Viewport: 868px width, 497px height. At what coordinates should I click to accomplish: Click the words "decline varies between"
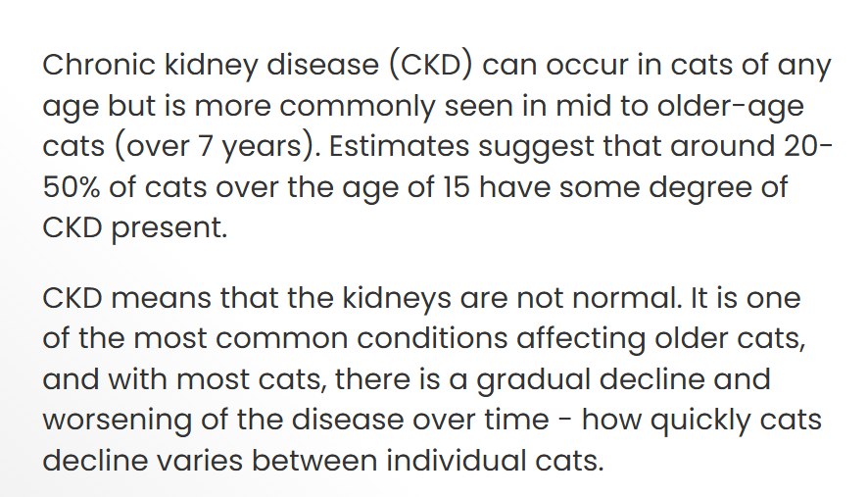pyautogui.click(x=211, y=461)
